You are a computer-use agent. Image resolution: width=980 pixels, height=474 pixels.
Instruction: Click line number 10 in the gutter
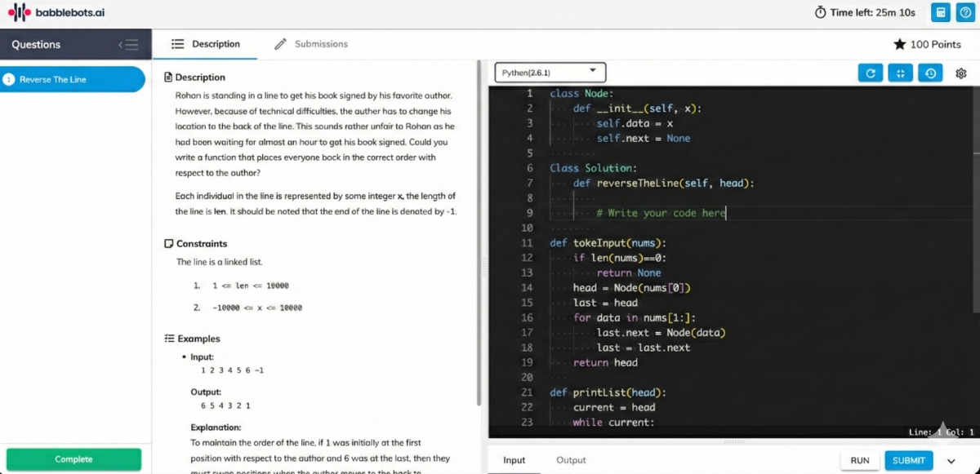(x=527, y=228)
